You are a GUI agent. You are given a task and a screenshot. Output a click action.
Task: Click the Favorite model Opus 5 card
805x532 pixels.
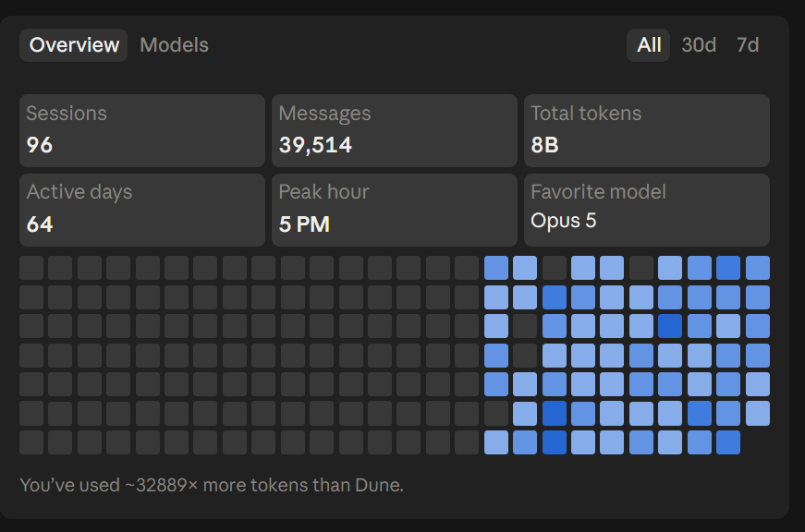point(647,210)
